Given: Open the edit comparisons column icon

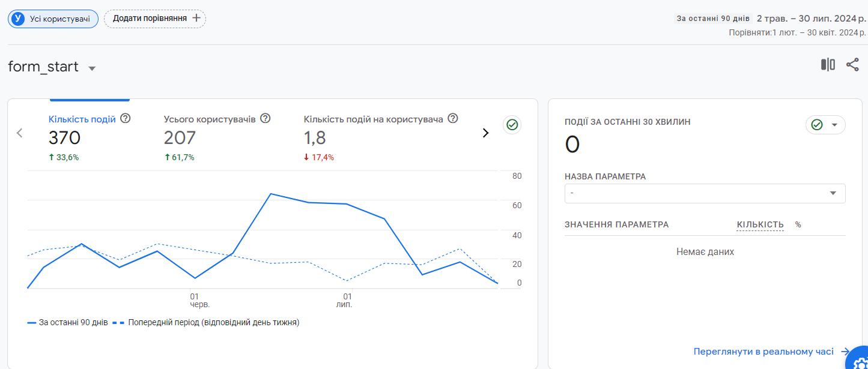Looking at the screenshot, I should 828,65.
